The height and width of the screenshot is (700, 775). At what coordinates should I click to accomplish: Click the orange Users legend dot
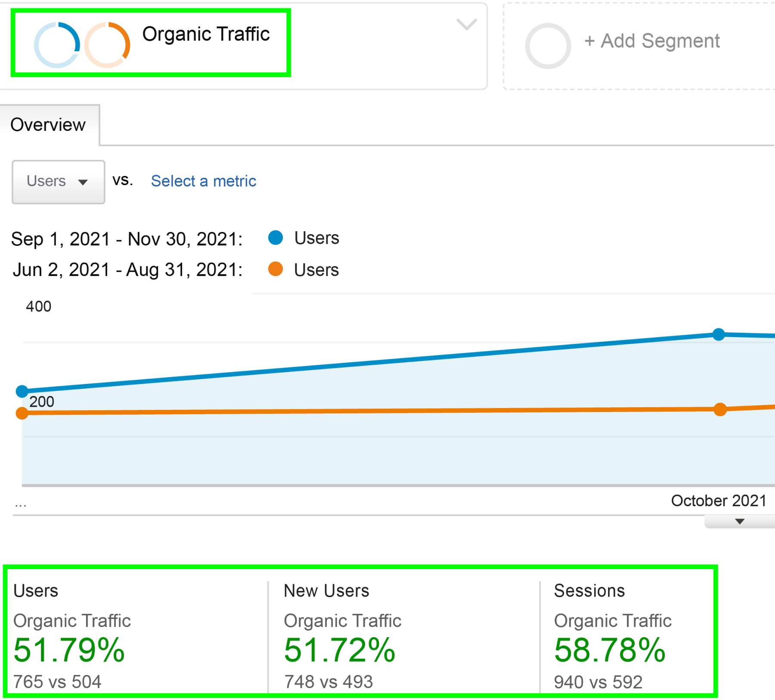point(276,269)
